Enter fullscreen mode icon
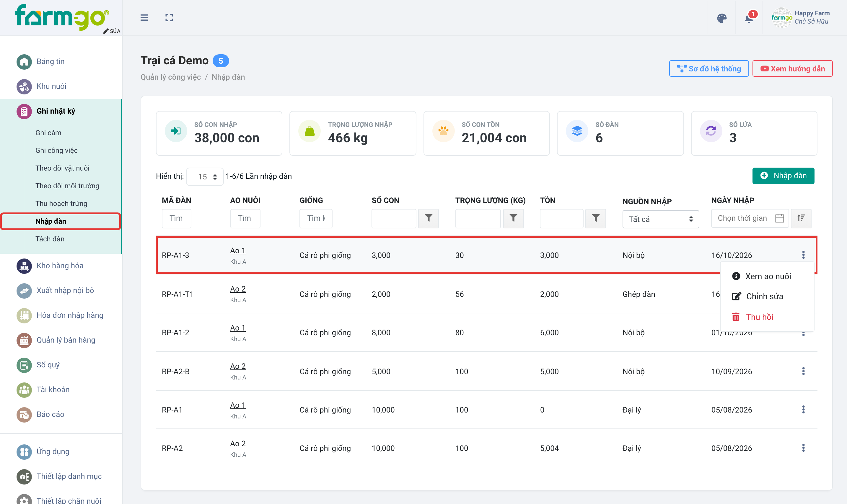 point(169,18)
